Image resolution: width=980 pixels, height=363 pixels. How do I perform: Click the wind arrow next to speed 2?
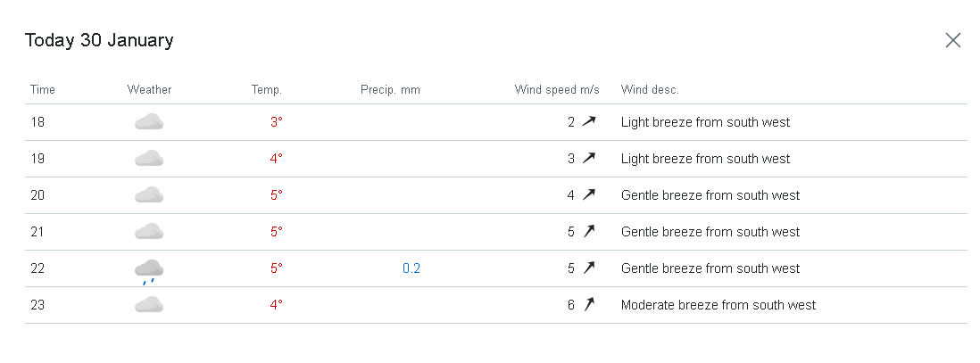(x=589, y=121)
